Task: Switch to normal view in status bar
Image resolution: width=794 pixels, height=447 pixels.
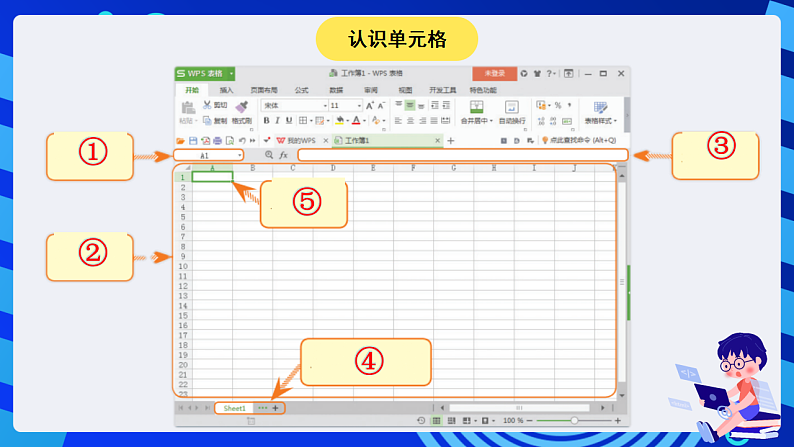Action: [436, 421]
